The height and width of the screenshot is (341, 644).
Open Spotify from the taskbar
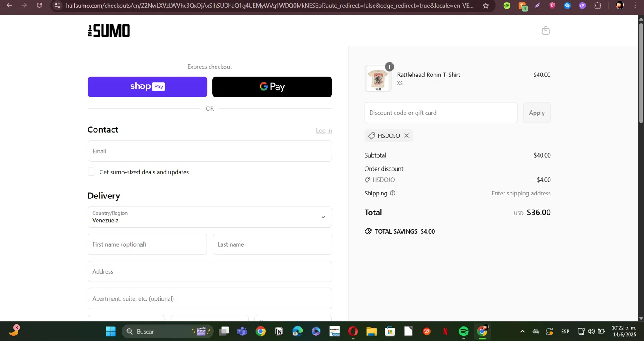[464, 332]
